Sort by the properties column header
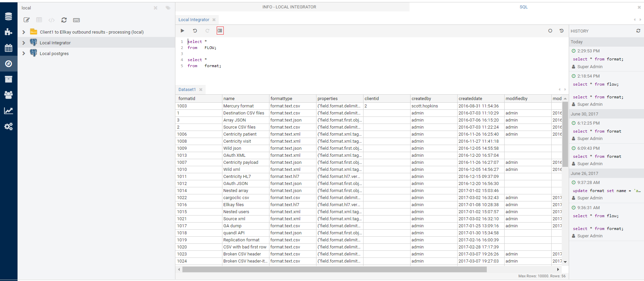644x281 pixels. click(340, 98)
